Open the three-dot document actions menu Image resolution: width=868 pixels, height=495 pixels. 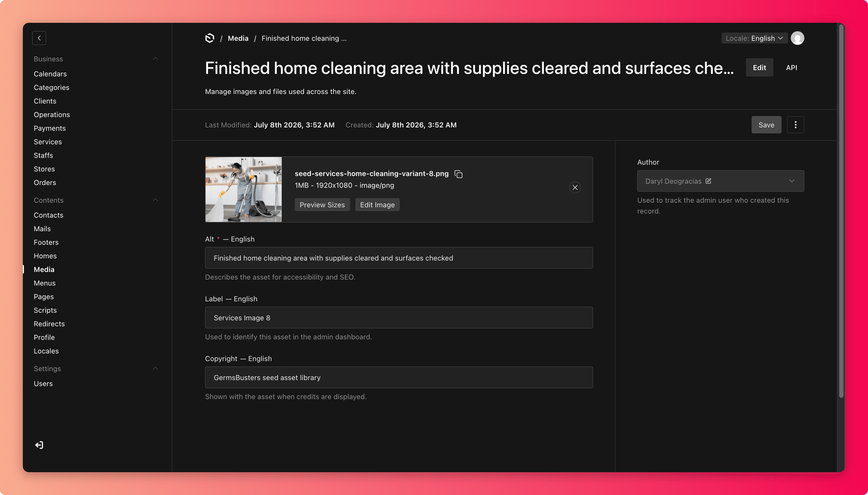point(795,125)
